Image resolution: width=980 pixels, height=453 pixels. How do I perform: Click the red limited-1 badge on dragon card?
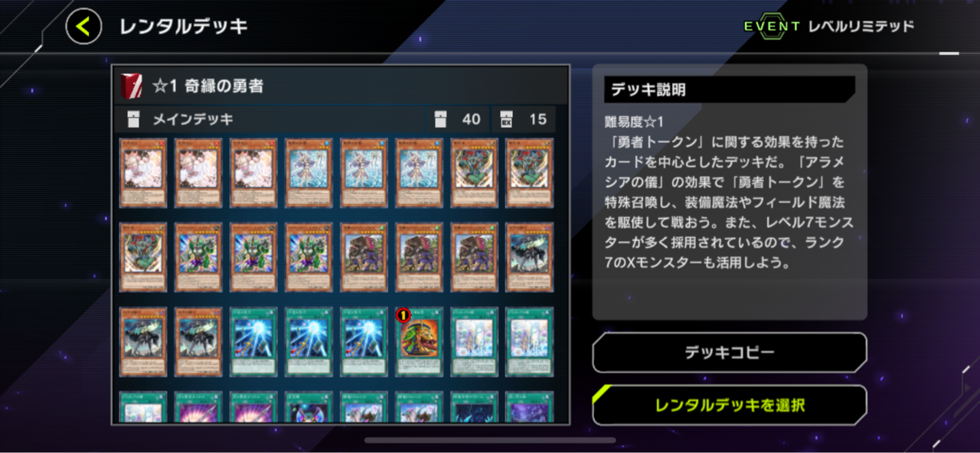pyautogui.click(x=403, y=315)
